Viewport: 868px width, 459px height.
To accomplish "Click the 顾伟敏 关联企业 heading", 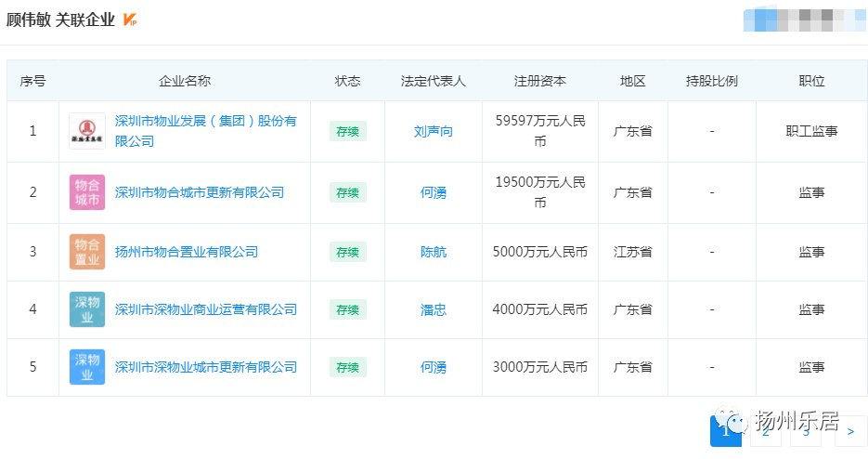I will (60, 20).
